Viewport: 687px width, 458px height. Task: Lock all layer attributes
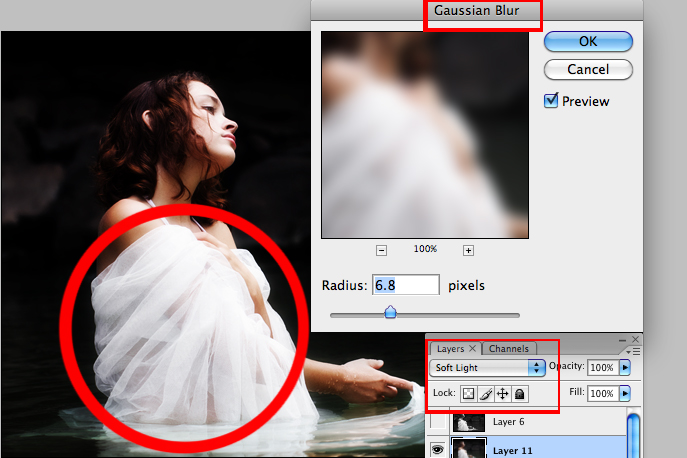tap(520, 394)
